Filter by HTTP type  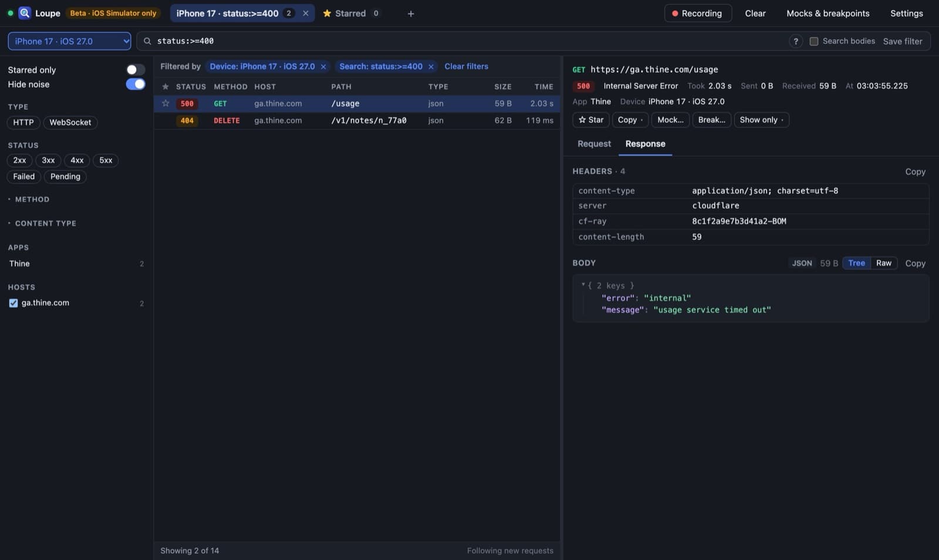coord(23,123)
